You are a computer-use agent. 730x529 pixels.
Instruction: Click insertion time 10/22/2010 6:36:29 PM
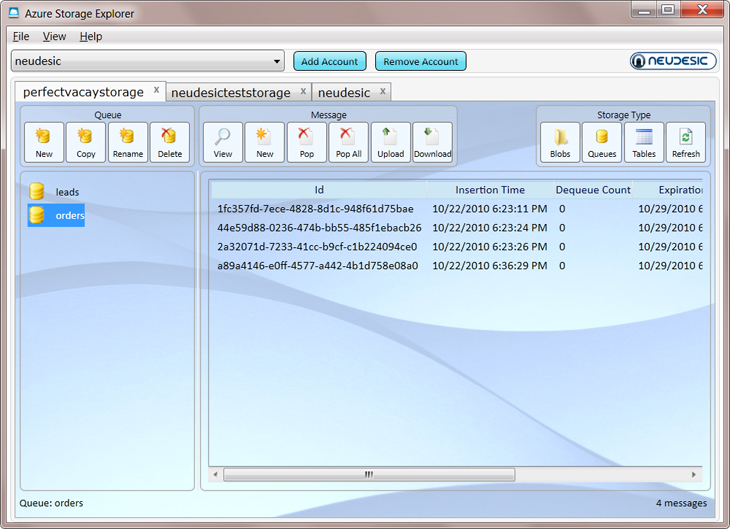pos(490,266)
